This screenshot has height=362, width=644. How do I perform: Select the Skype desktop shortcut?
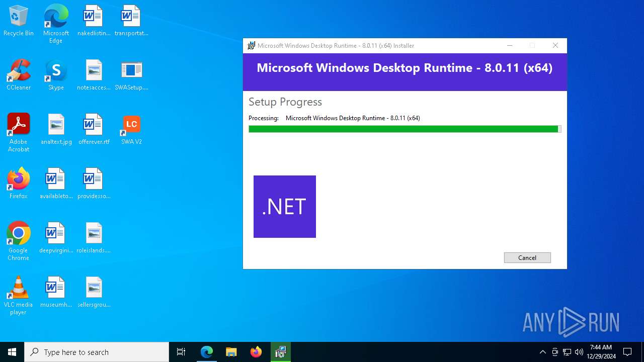click(x=56, y=75)
